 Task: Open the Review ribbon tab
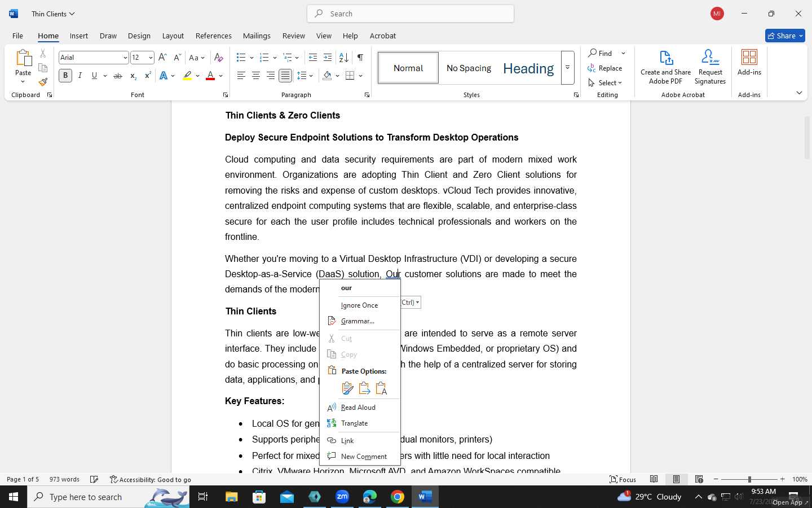coord(294,36)
